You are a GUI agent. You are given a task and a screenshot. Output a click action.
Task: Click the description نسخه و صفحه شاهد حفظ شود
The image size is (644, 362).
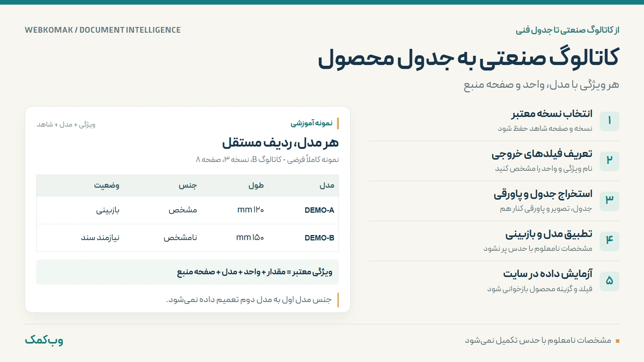pos(545,128)
